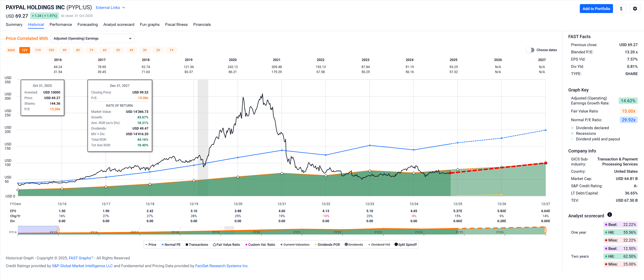Click the Add to Portfolio button

[x=596, y=9]
